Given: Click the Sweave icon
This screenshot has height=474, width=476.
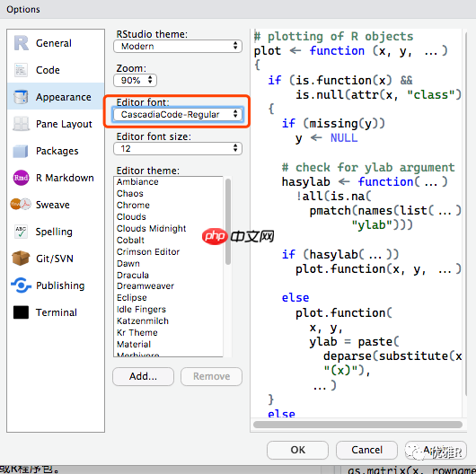Looking at the screenshot, I should tap(21, 205).
